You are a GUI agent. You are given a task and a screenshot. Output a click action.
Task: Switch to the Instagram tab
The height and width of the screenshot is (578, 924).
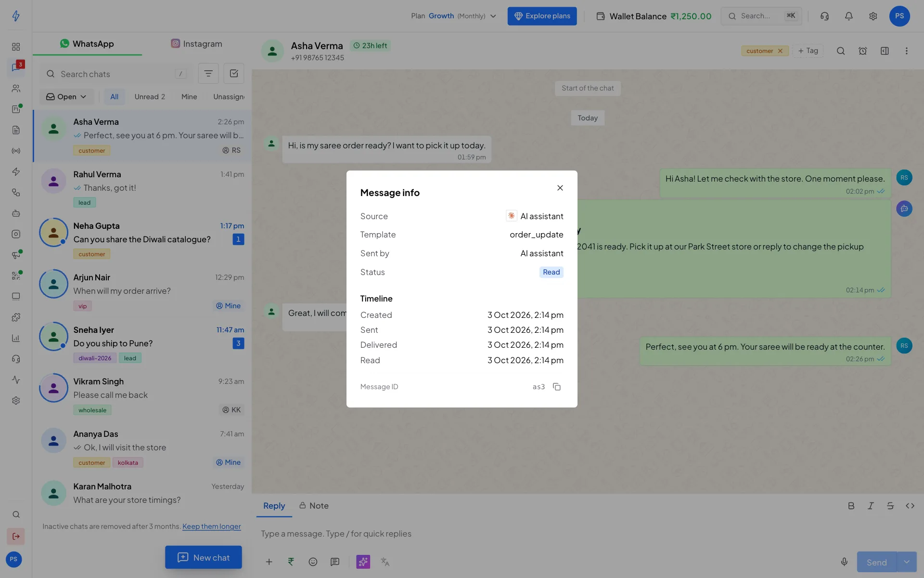click(197, 44)
